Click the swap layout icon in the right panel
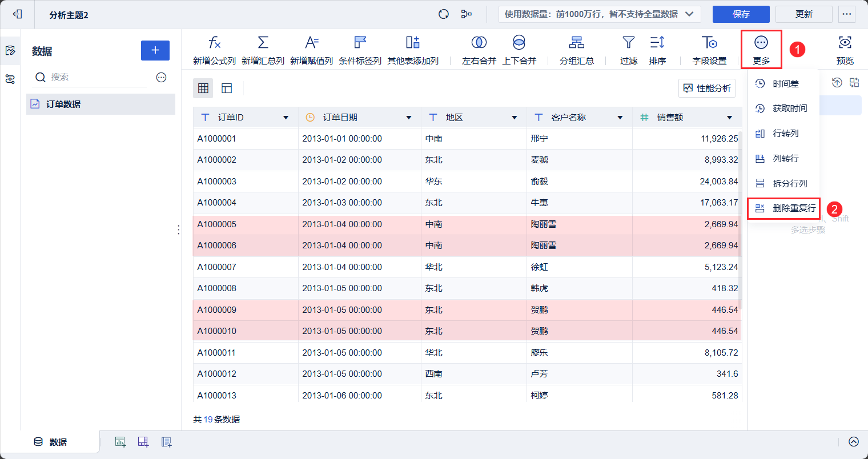 854,83
